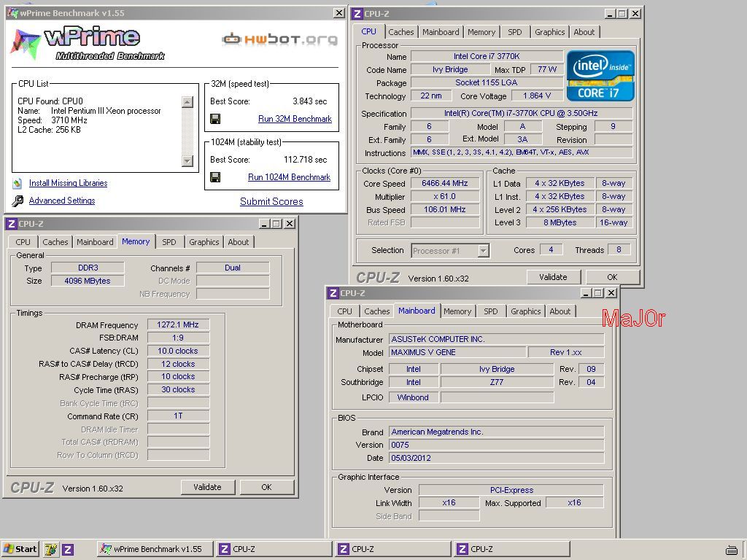This screenshot has width=747, height=560.
Task: Click Level 3 cache value 8 MBytes
Action: pos(560,222)
